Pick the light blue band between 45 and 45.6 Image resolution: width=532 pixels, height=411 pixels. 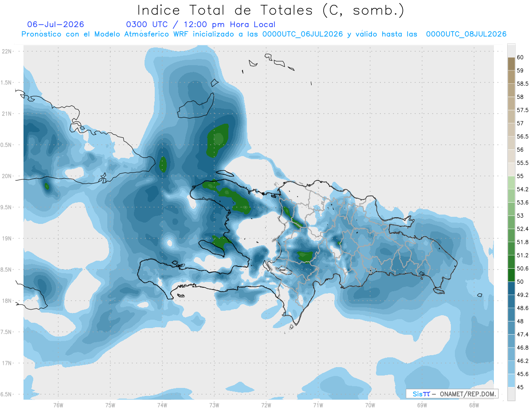click(511, 380)
